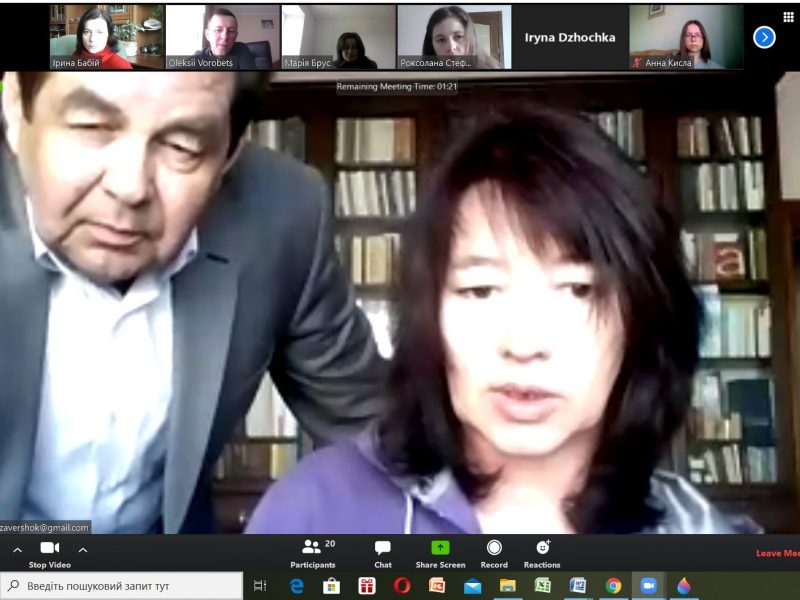Click the green Share Screen button
Viewport: 800px width, 600px height.
click(x=440, y=553)
